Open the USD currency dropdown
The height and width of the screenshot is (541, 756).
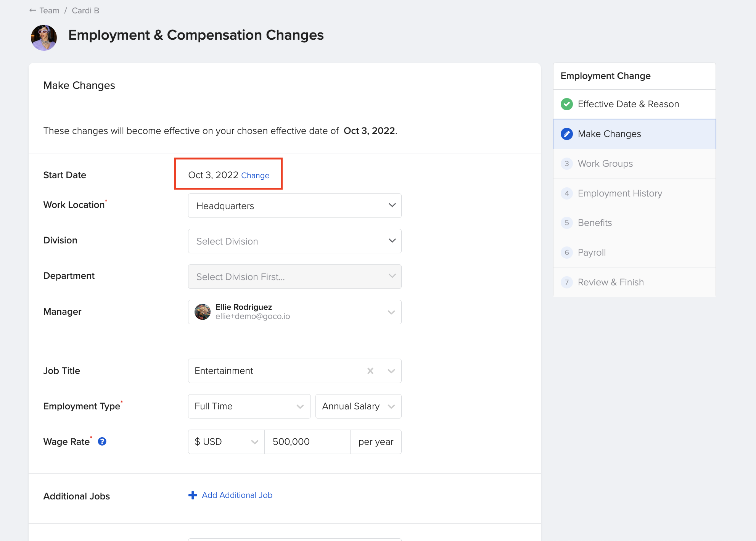[254, 441]
